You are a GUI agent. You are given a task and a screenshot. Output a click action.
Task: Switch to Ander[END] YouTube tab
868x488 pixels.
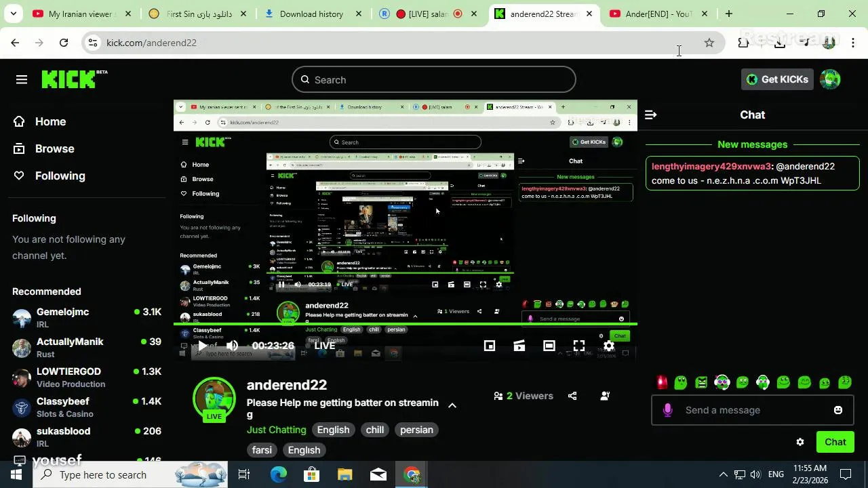(658, 14)
